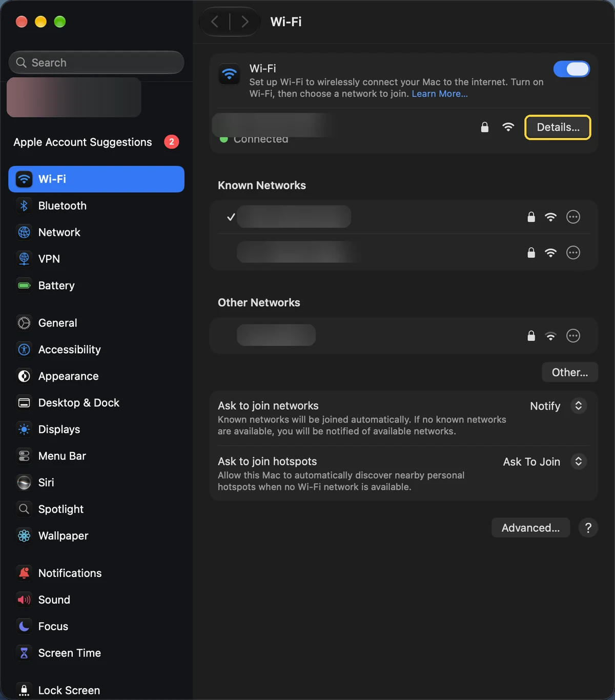Viewport: 615px width, 700px height.
Task: Open Apple Account Suggestions
Action: coord(96,142)
